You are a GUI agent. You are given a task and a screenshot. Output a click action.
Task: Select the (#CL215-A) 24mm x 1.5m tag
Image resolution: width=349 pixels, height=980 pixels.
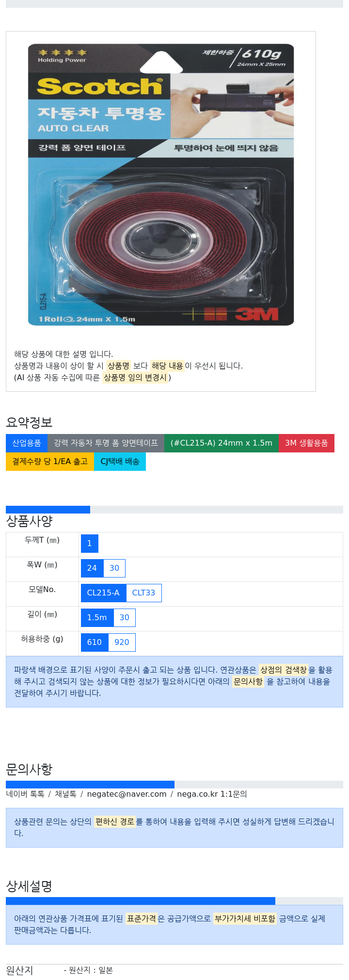(222, 443)
